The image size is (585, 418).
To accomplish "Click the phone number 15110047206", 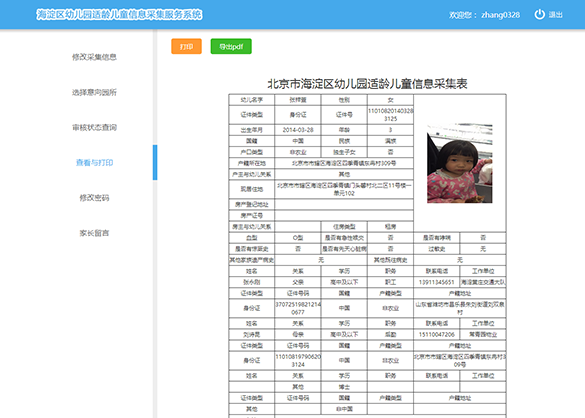I will pos(437,334).
